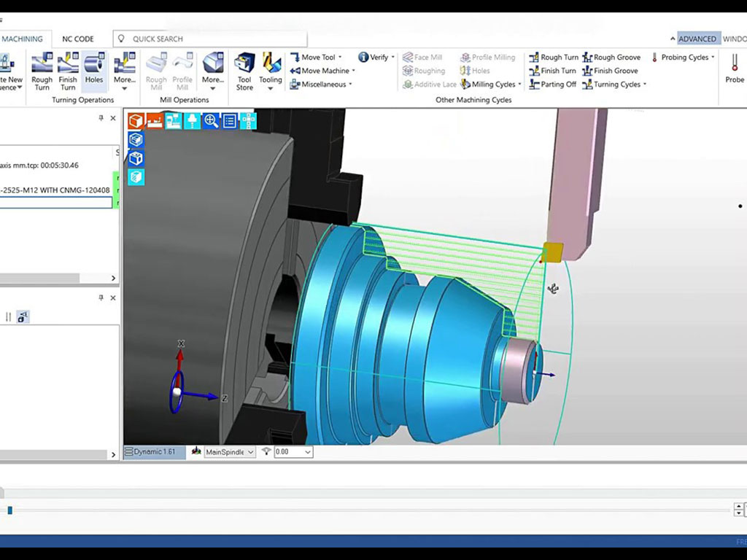The image size is (747, 560).
Task: Toggle pin on lower left panel
Action: pyautogui.click(x=101, y=298)
